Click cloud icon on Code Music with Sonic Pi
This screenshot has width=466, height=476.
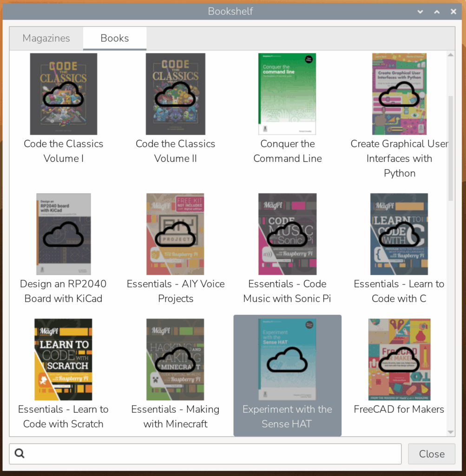[x=287, y=234]
